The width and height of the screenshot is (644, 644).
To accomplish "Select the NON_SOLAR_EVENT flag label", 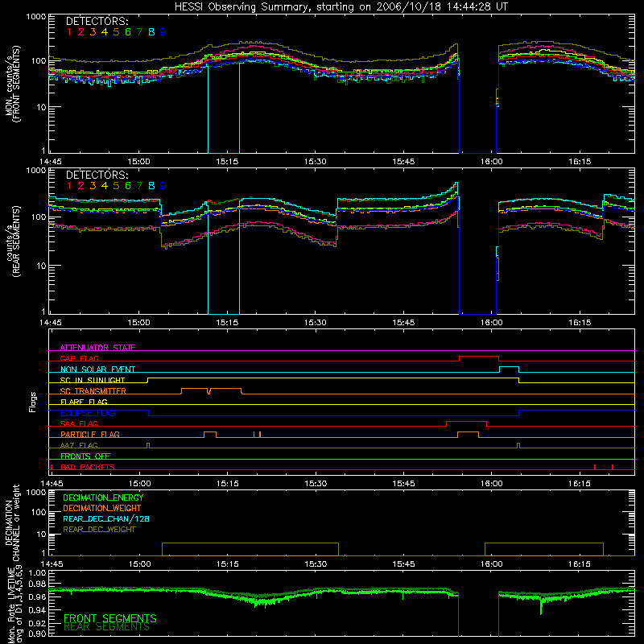I will pyautogui.click(x=97, y=369).
